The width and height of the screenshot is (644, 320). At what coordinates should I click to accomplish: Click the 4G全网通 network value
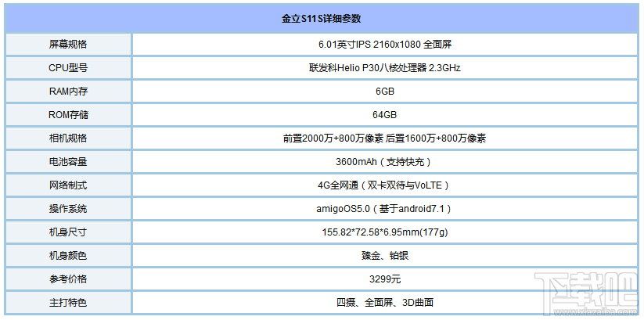385,185
